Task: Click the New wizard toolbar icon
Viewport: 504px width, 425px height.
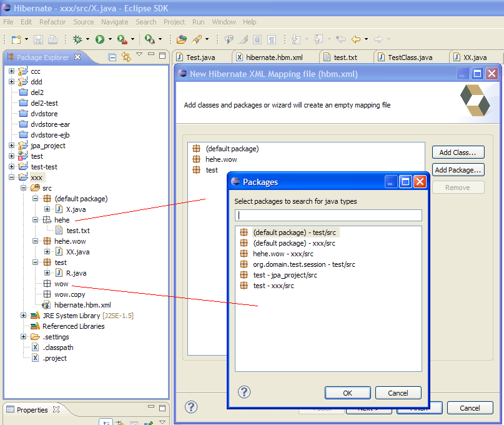Action: [x=16, y=39]
